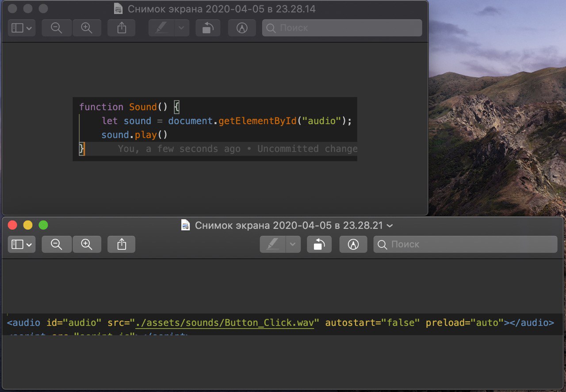Rotate image in the 23.28.21 window
566x392 pixels.
[x=319, y=244]
